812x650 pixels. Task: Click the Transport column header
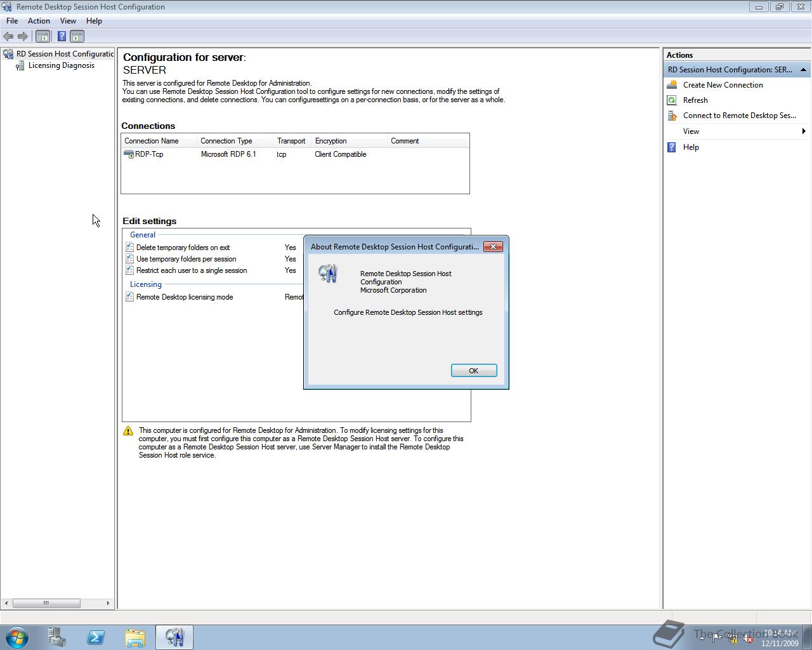(292, 141)
